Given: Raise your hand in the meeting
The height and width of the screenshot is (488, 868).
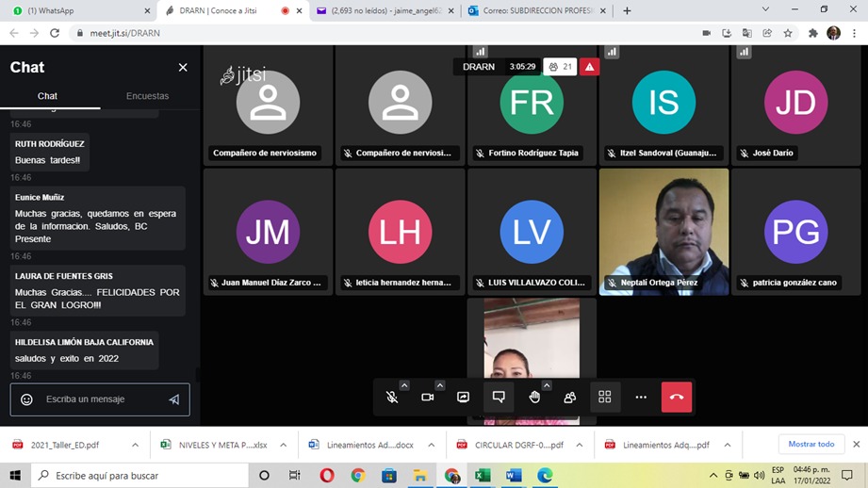Looking at the screenshot, I should pyautogui.click(x=534, y=397).
